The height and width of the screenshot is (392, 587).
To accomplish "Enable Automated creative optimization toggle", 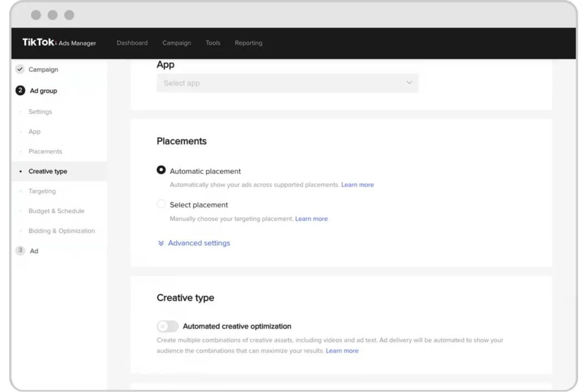I will tap(167, 326).
